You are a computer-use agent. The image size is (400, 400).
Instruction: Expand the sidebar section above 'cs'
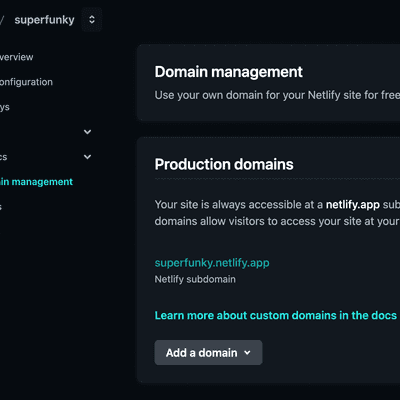(x=87, y=132)
